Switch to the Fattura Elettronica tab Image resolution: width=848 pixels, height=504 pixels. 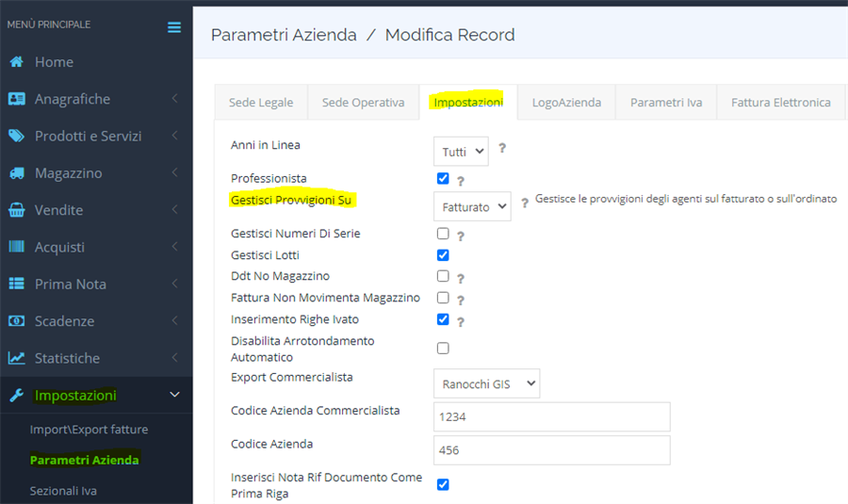click(780, 102)
